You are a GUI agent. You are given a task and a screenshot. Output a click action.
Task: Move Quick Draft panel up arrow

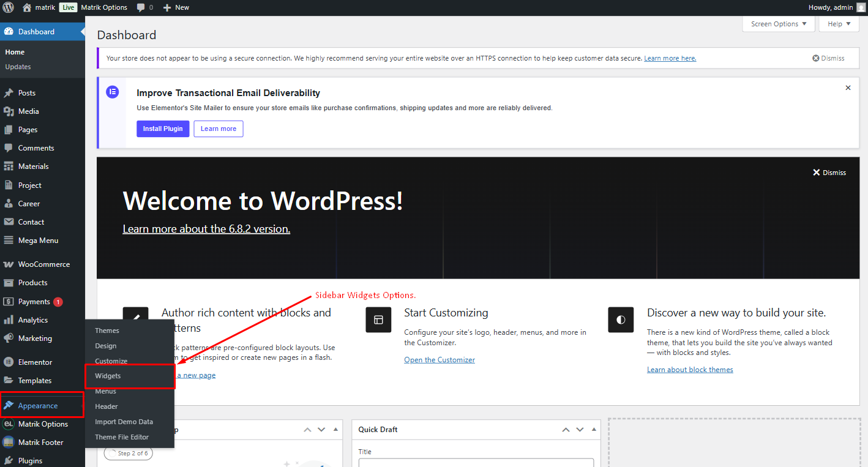click(566, 430)
